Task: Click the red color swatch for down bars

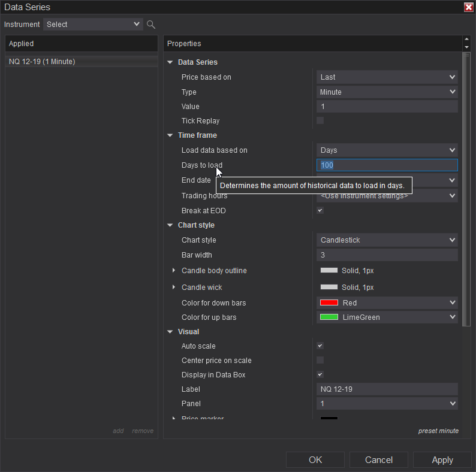Action: (x=329, y=303)
